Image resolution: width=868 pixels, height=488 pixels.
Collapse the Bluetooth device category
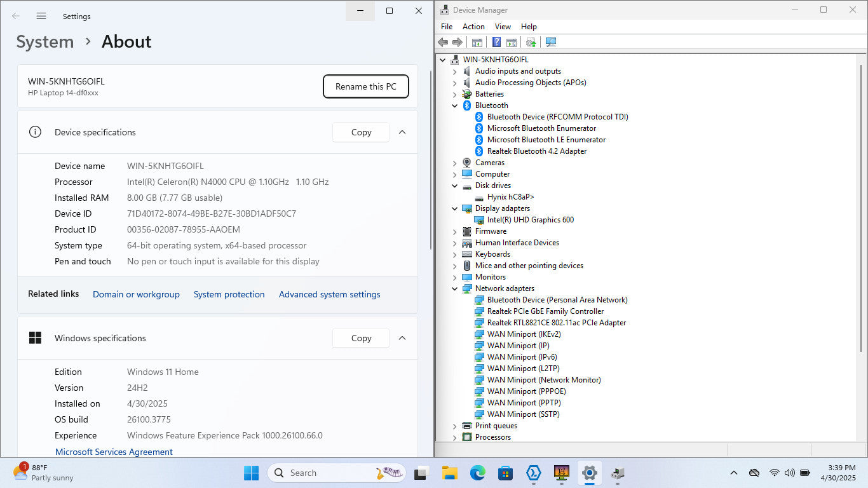click(x=454, y=105)
